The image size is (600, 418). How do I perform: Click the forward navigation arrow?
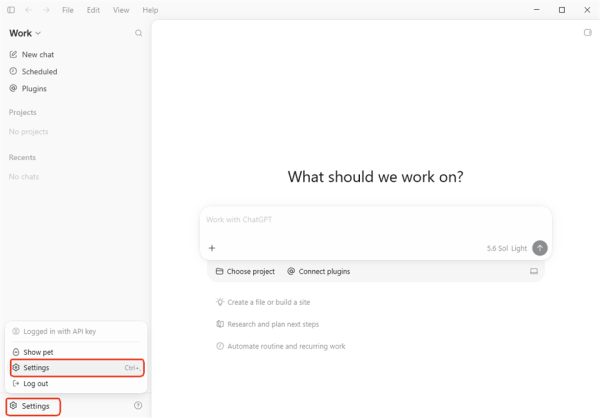(46, 10)
